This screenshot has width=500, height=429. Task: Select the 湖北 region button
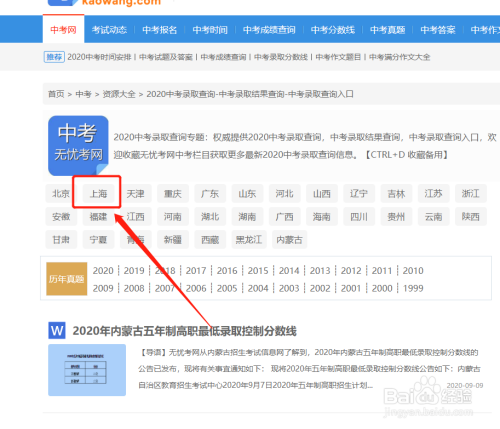(x=210, y=217)
